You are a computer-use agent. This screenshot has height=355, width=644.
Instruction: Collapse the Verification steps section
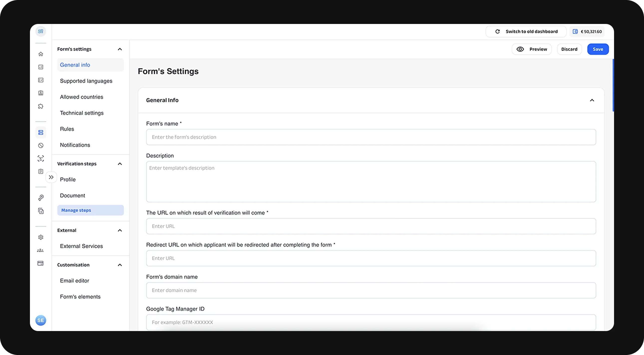tap(120, 164)
